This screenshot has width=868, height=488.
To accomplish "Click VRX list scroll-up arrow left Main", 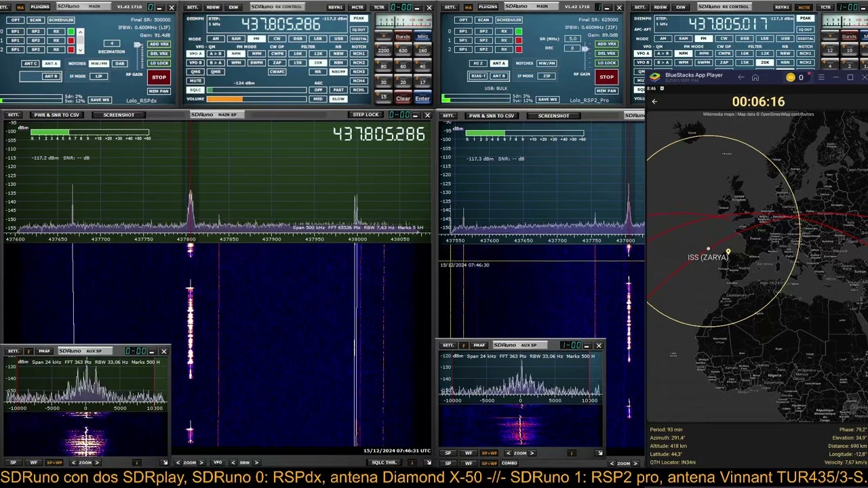I will [81, 32].
